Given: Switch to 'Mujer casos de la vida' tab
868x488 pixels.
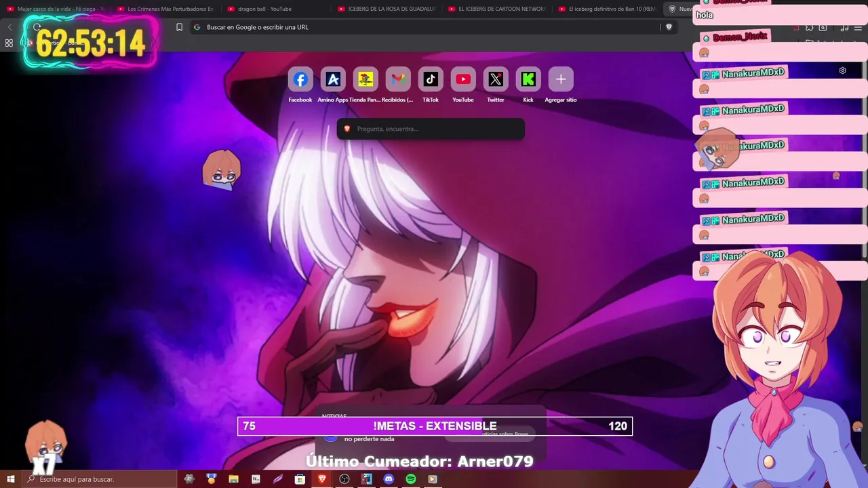Looking at the screenshot, I should coord(58,9).
